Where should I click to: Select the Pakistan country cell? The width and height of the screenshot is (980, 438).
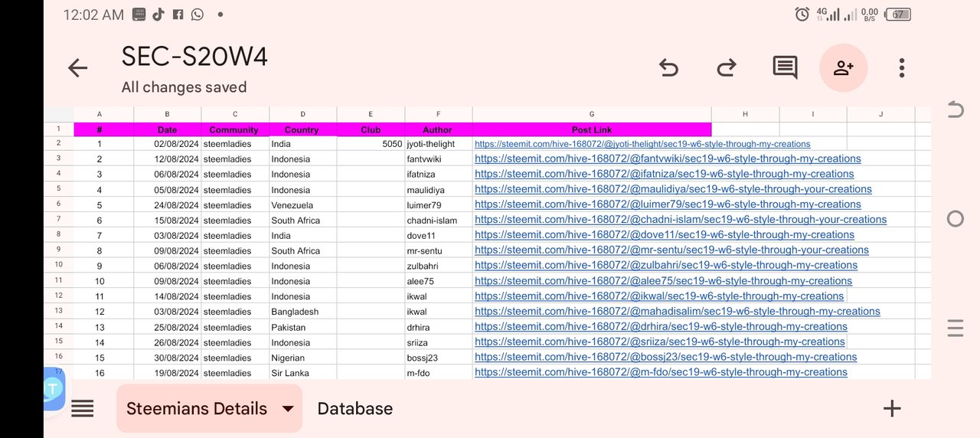click(303, 327)
